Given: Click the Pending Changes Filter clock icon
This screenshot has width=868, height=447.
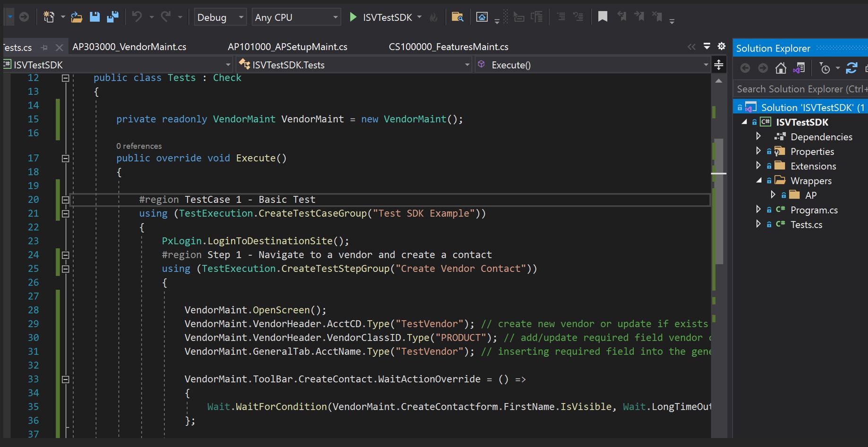Looking at the screenshot, I should click(825, 68).
